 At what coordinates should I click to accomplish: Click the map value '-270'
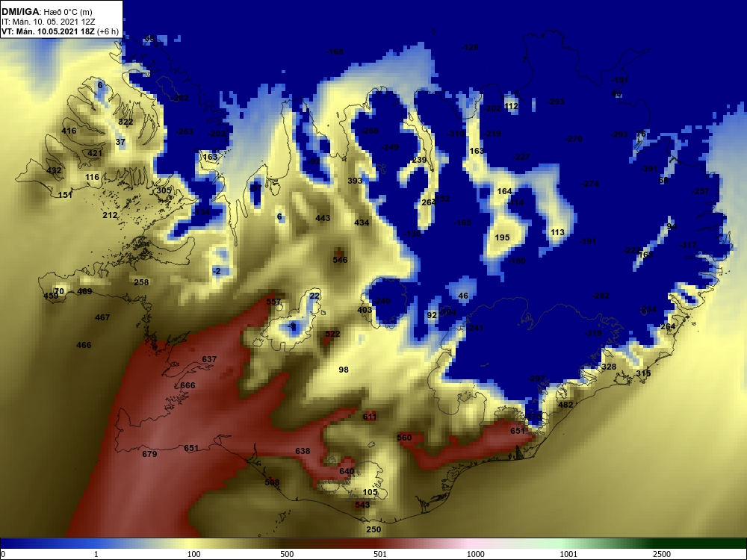click(x=574, y=140)
